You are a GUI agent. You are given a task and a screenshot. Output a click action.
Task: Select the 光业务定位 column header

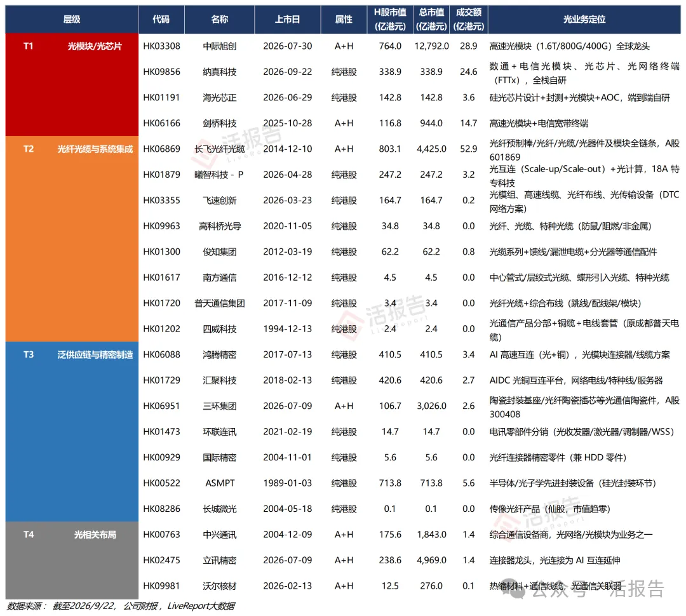coord(584,19)
